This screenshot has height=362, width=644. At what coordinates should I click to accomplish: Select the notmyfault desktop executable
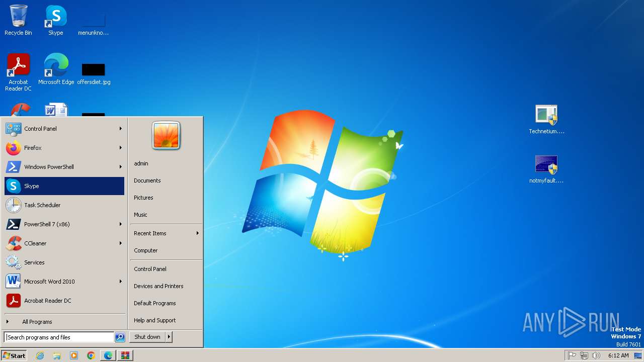click(x=546, y=168)
